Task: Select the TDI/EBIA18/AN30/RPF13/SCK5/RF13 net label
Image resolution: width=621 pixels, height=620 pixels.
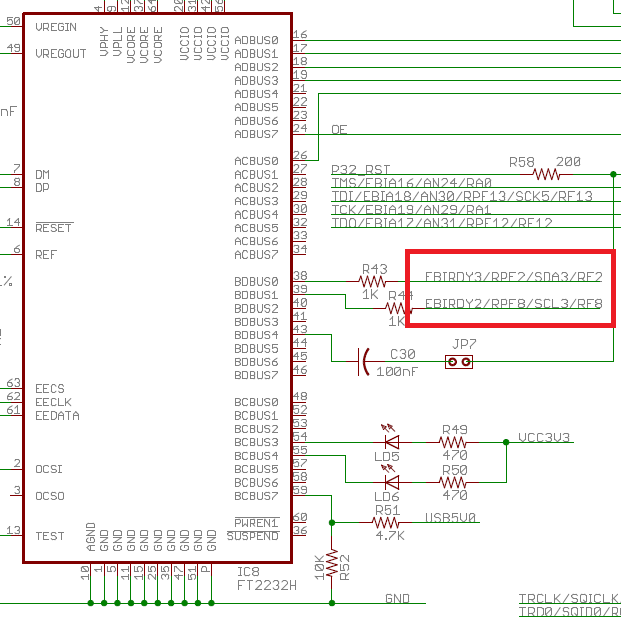Action: [x=462, y=196]
